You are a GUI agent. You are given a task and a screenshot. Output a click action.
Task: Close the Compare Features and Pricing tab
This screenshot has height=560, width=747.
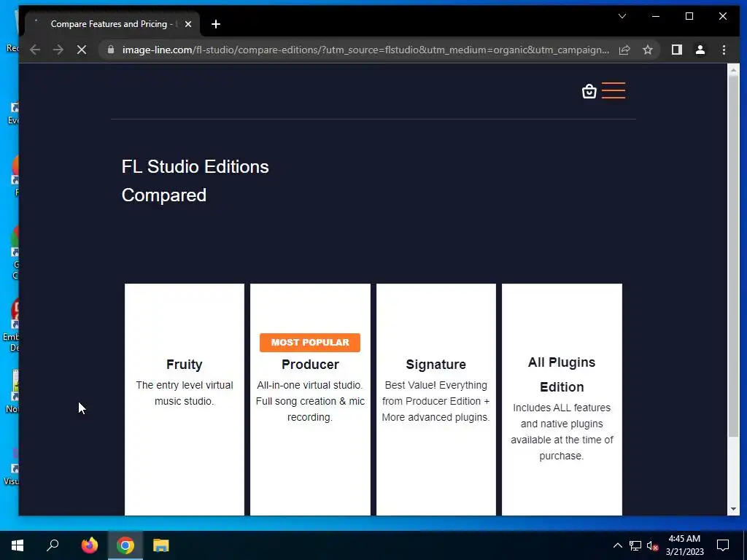(188, 24)
